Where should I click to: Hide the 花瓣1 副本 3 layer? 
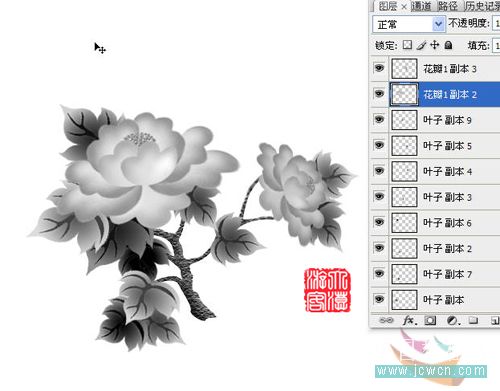tap(379, 68)
